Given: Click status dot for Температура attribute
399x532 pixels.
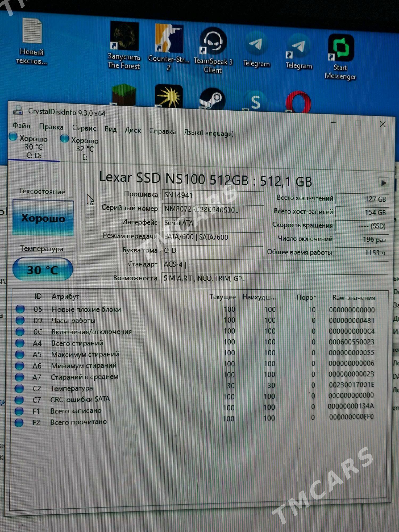Looking at the screenshot, I should tap(19, 388).
